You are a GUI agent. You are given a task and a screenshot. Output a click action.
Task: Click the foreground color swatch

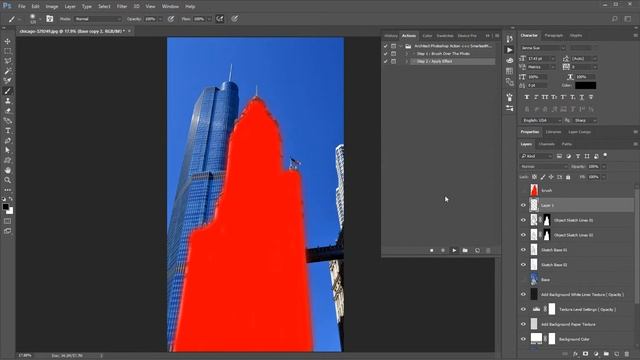[5, 207]
